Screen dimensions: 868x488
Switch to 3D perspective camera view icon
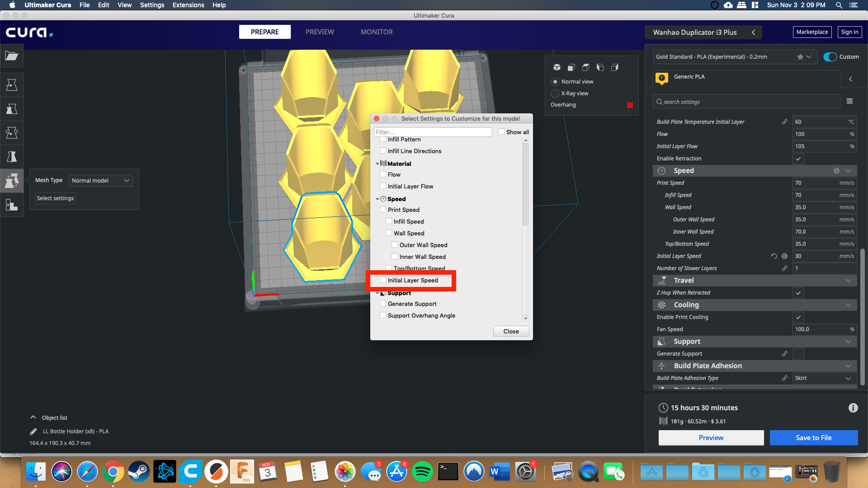557,67
